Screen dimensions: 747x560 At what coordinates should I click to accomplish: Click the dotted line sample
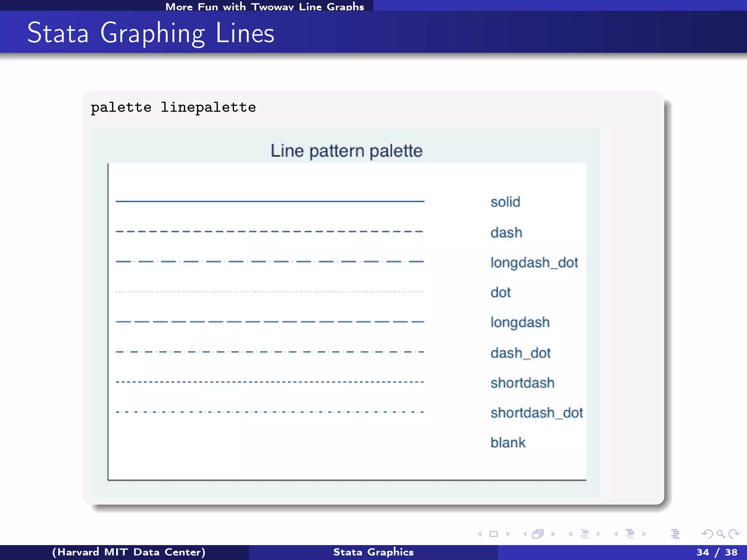270,292
